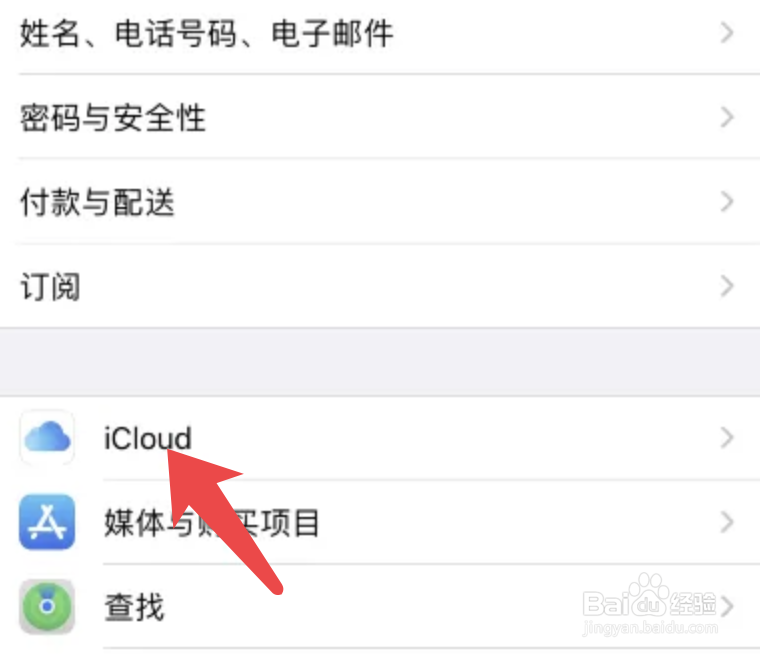
Task: Tap the iCloud cloud icon
Action: pos(47,437)
